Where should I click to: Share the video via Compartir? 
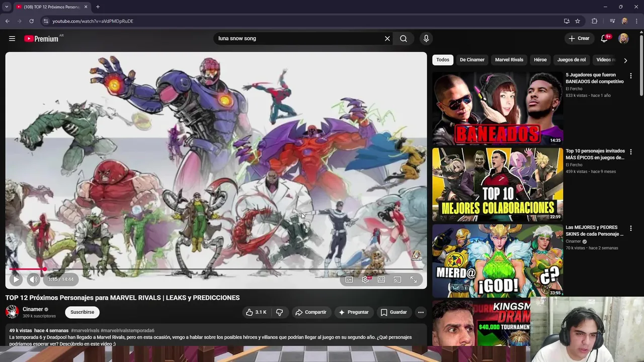pyautogui.click(x=311, y=312)
